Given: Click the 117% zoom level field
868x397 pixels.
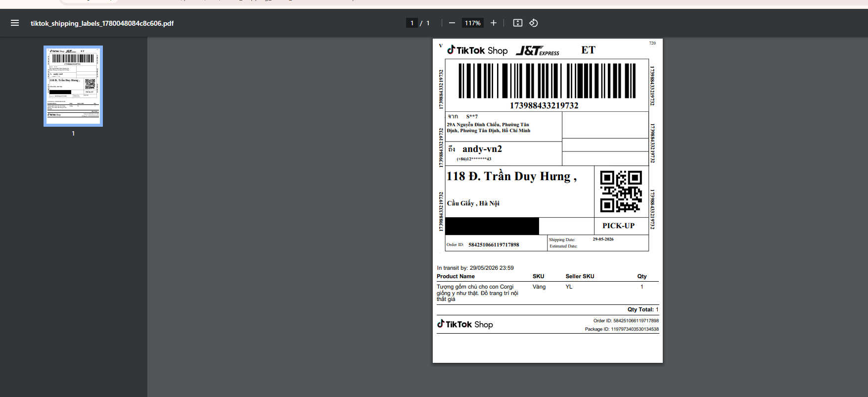Looking at the screenshot, I should [473, 23].
